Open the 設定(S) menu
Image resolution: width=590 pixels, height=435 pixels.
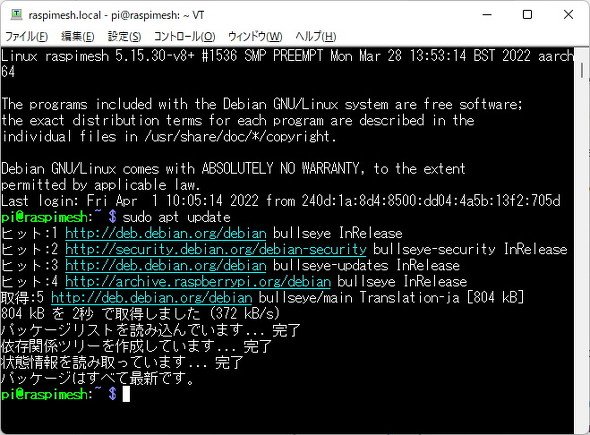[x=125, y=37]
